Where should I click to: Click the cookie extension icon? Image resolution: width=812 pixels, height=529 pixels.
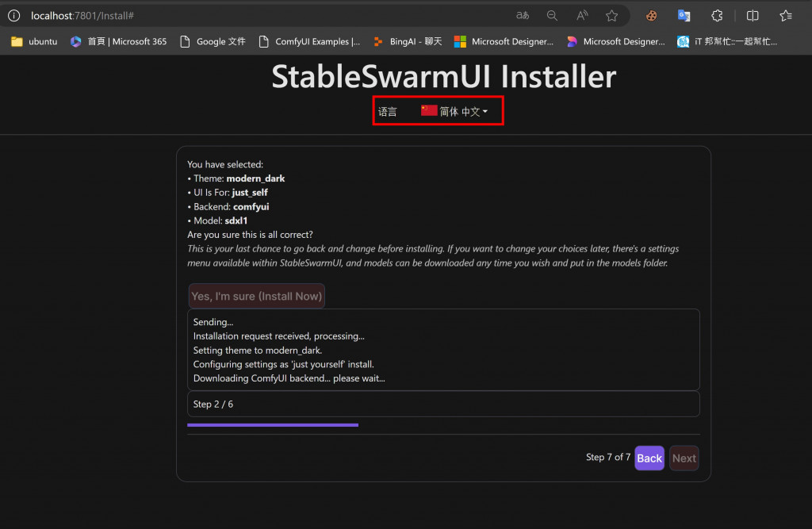click(652, 16)
